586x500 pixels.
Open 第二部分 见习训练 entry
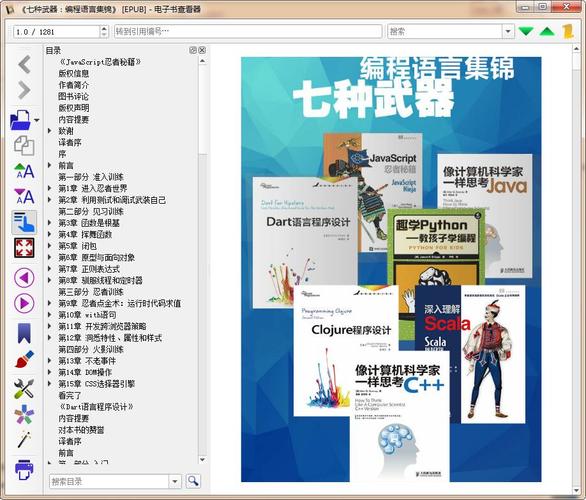pyautogui.click(x=91, y=211)
